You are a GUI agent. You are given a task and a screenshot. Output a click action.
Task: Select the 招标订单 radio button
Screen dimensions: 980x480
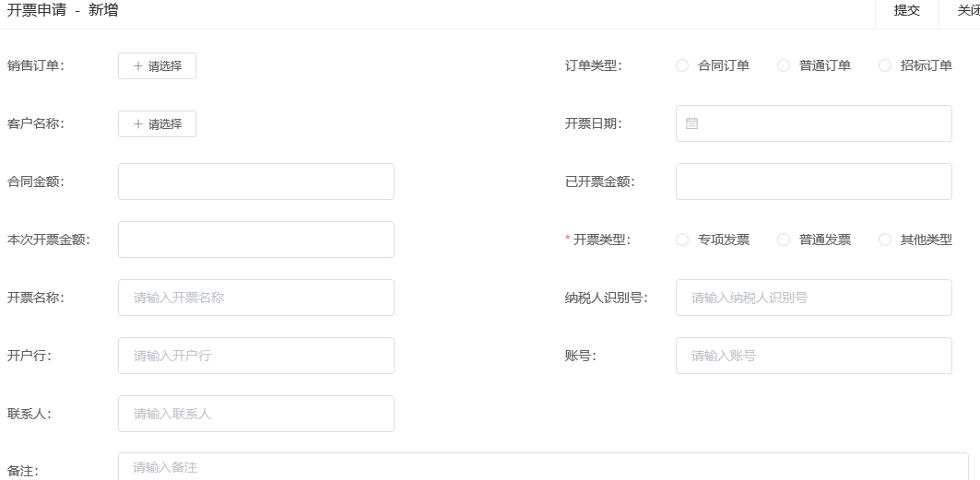point(885,65)
